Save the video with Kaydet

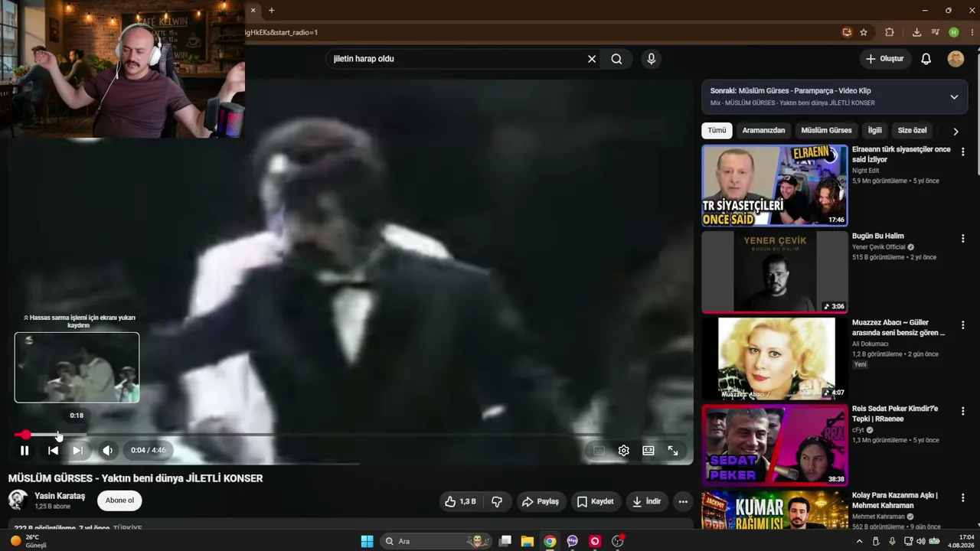tap(595, 501)
